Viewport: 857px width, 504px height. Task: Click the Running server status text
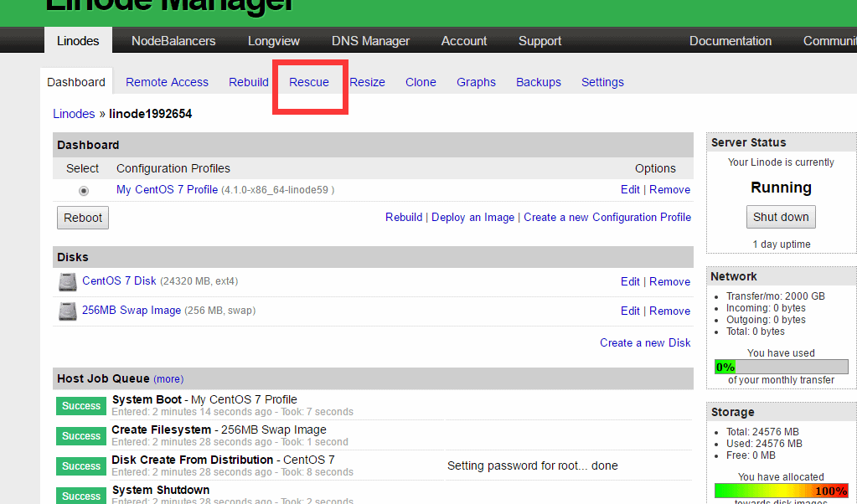(x=781, y=188)
